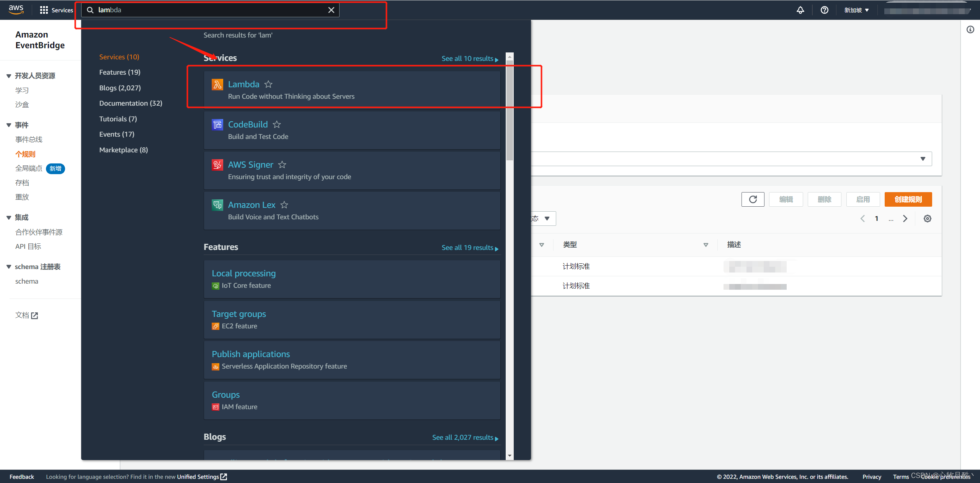Open the help question mark icon
The width and height of the screenshot is (980, 483).
pyautogui.click(x=824, y=10)
